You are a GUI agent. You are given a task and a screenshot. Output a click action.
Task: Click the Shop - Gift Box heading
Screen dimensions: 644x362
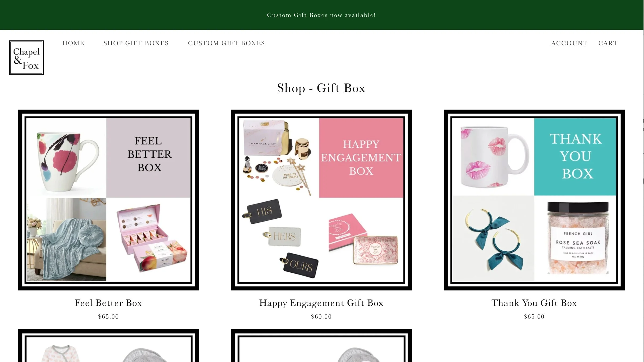pos(321,88)
